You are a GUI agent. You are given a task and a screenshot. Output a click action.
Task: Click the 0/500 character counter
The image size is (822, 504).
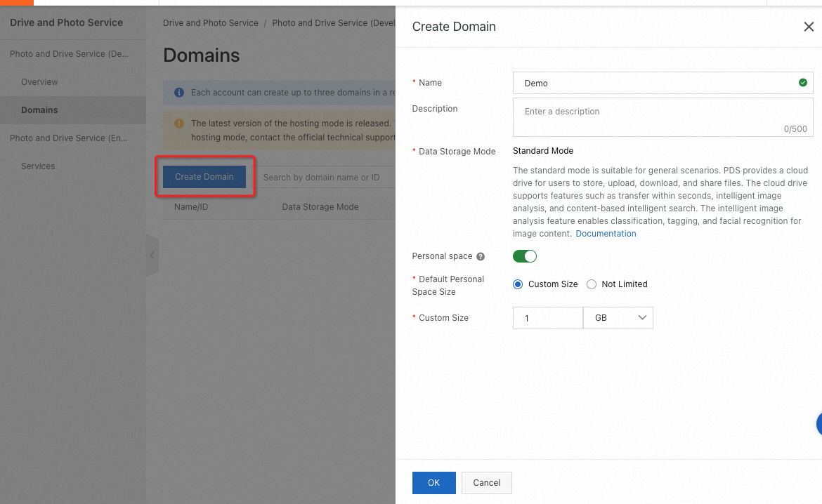coord(795,129)
